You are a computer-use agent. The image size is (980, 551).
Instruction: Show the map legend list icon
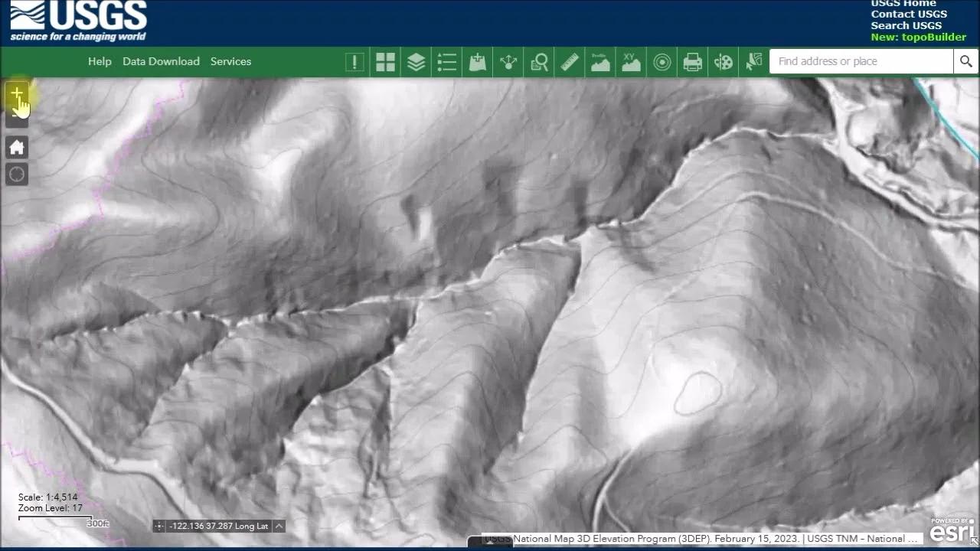pos(446,62)
